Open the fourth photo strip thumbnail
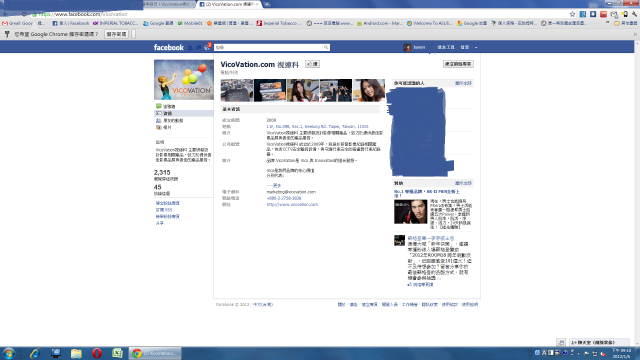Image resolution: width=640 pixels, height=360 pixels. (x=336, y=90)
